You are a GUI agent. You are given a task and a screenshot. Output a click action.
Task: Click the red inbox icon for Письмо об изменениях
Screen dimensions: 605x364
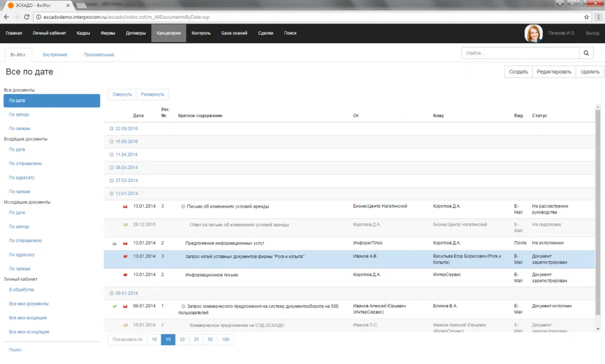[125, 207]
